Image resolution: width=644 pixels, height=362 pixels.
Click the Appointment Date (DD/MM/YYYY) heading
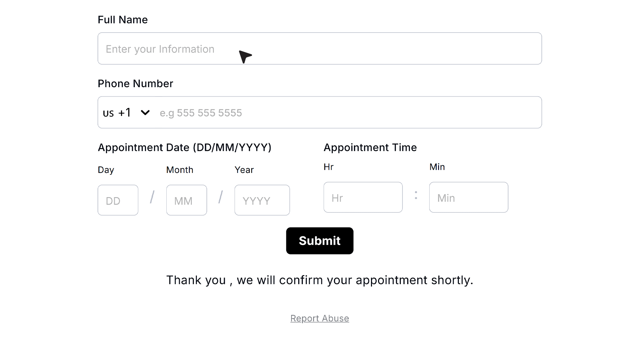184,147
